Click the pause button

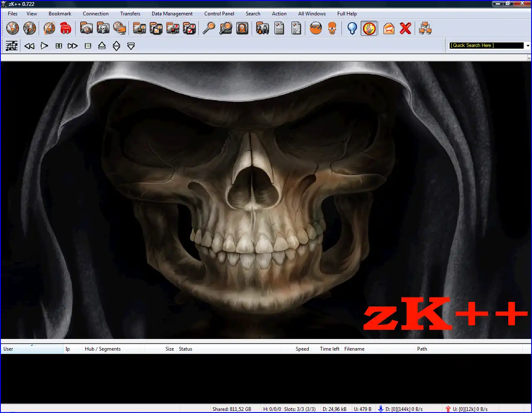pos(59,46)
